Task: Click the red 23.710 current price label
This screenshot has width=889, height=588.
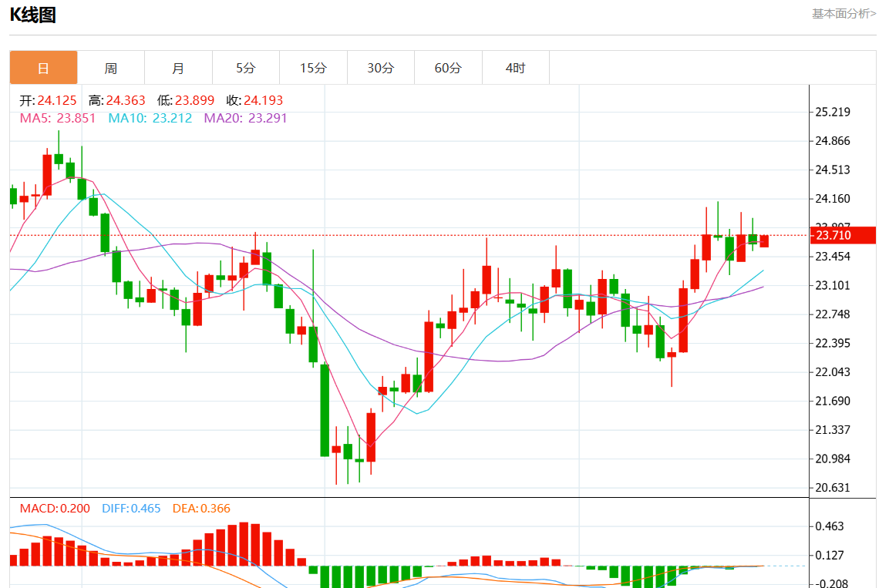Action: click(843, 235)
